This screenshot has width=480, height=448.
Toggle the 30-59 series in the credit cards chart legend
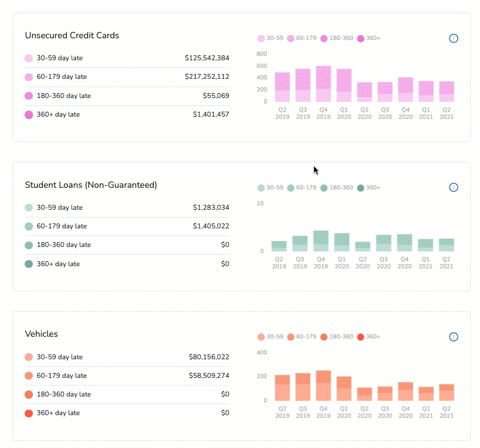point(270,38)
